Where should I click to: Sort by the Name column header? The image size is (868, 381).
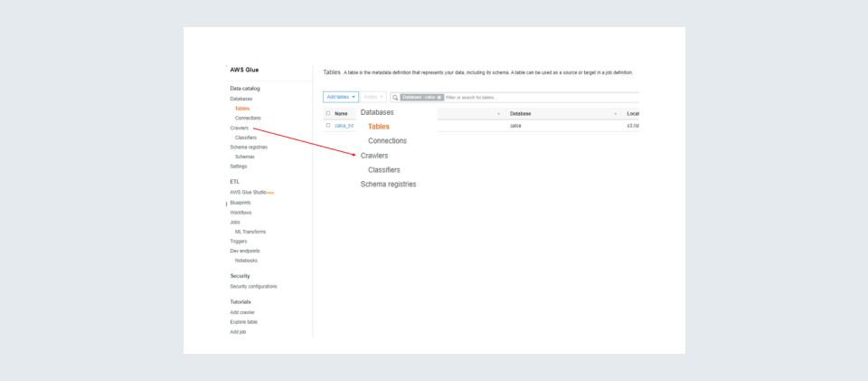[341, 113]
